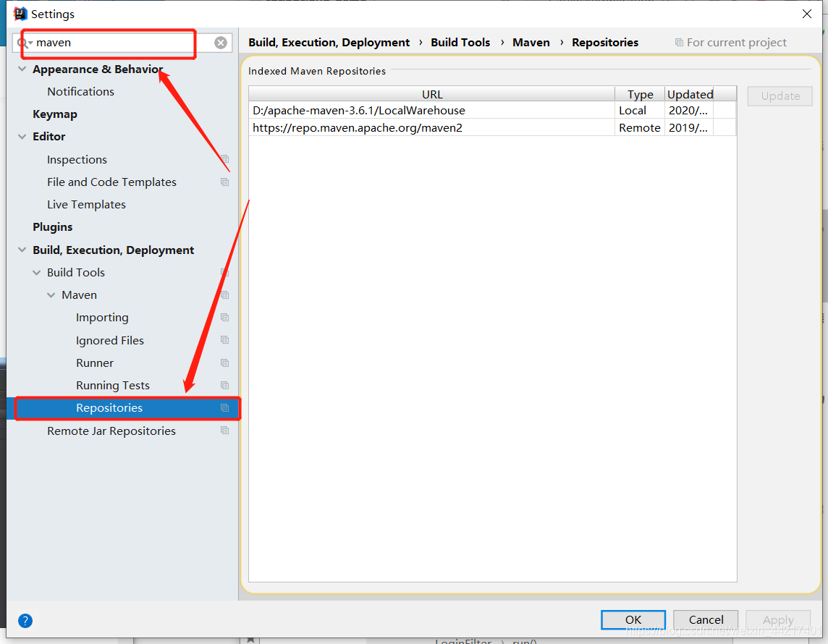The width and height of the screenshot is (828, 644).
Task: Collapse Appearance & Behavior section
Action: coord(22,69)
